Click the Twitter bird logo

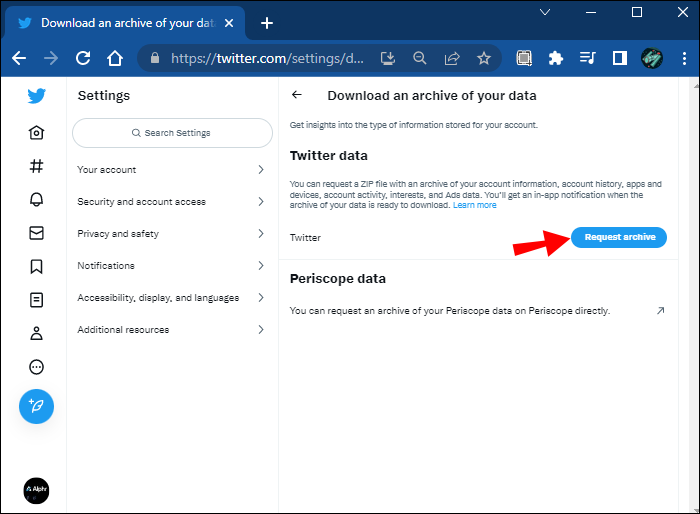(x=37, y=97)
